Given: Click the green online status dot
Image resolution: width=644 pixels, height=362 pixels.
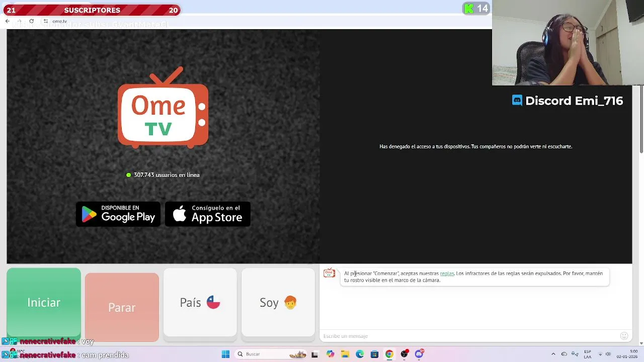Looking at the screenshot, I should [x=129, y=175].
